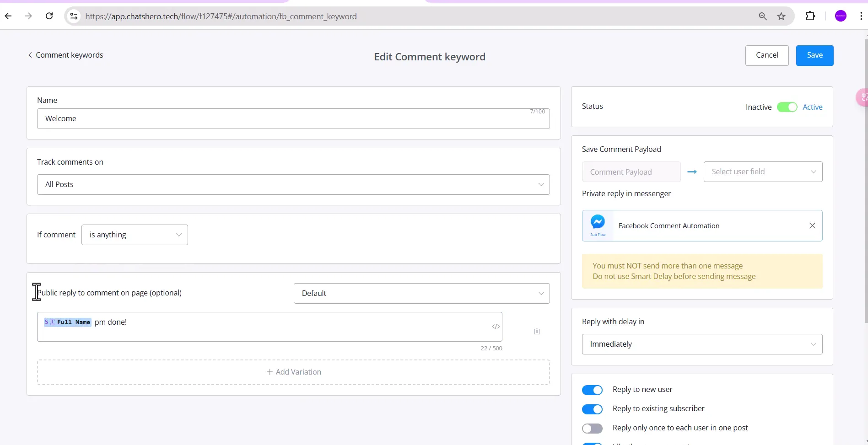Click 'Public reply to comment on page' label
This screenshot has width=868, height=445.
109,293
